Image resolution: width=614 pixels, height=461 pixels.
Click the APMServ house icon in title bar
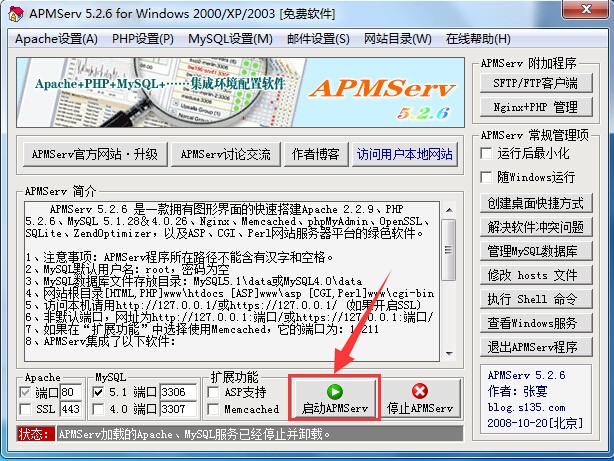point(16,14)
